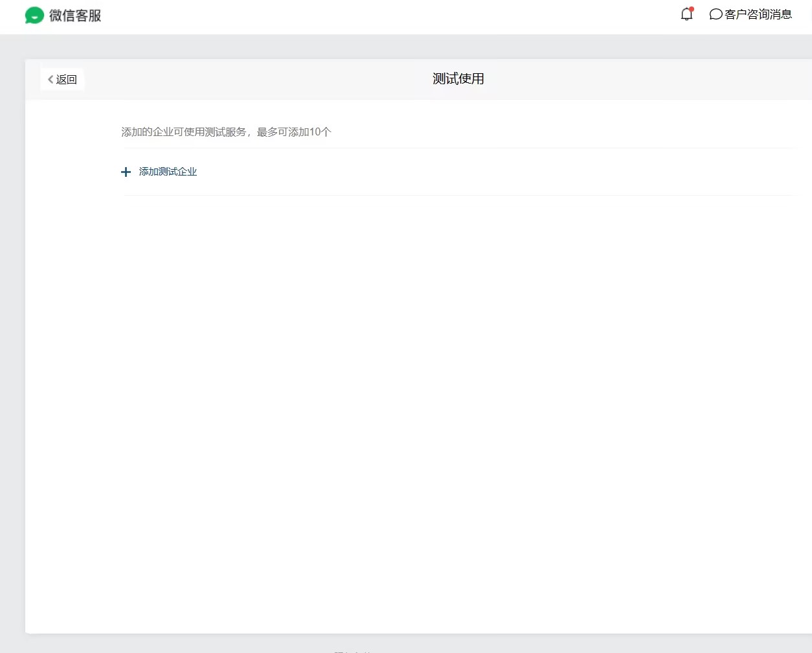This screenshot has width=812, height=653.
Task: Click the red unread dot on the bell
Action: coord(692,9)
